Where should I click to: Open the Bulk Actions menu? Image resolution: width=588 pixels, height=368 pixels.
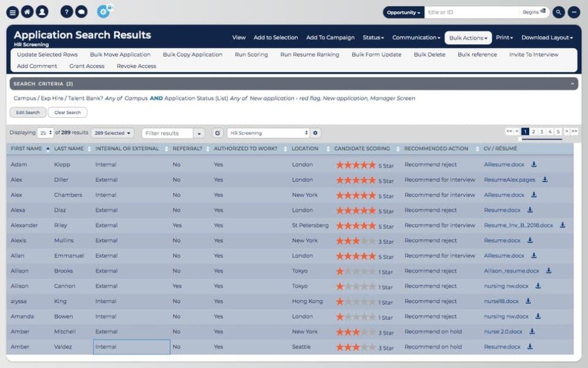click(468, 38)
